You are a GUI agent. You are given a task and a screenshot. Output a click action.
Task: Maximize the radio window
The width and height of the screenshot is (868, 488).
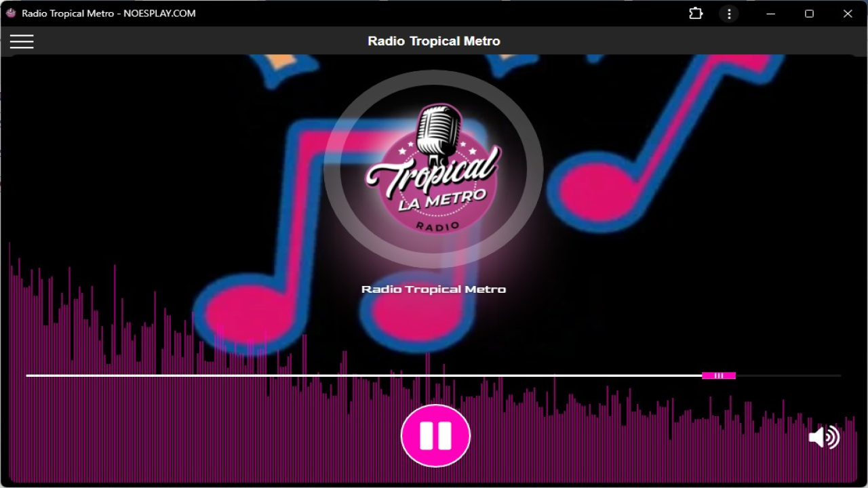pos(809,14)
